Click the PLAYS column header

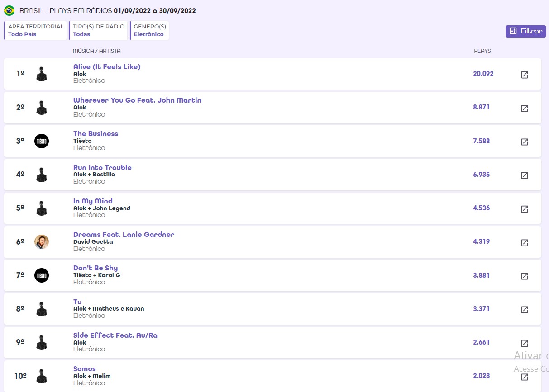pos(482,51)
